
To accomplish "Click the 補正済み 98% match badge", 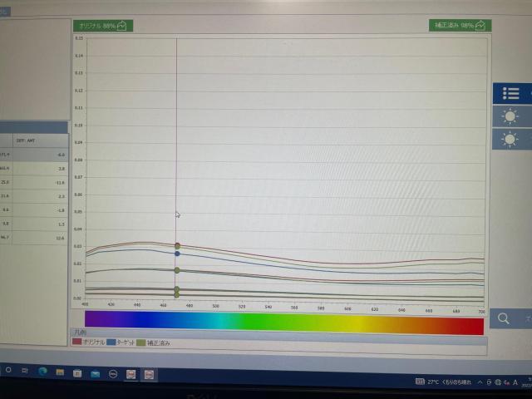I will pos(460,26).
